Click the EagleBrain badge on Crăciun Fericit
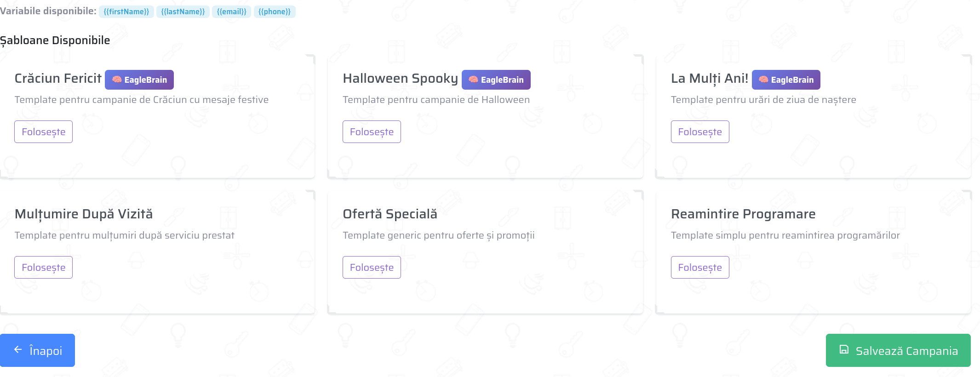The width and height of the screenshot is (980, 377). (x=139, y=80)
